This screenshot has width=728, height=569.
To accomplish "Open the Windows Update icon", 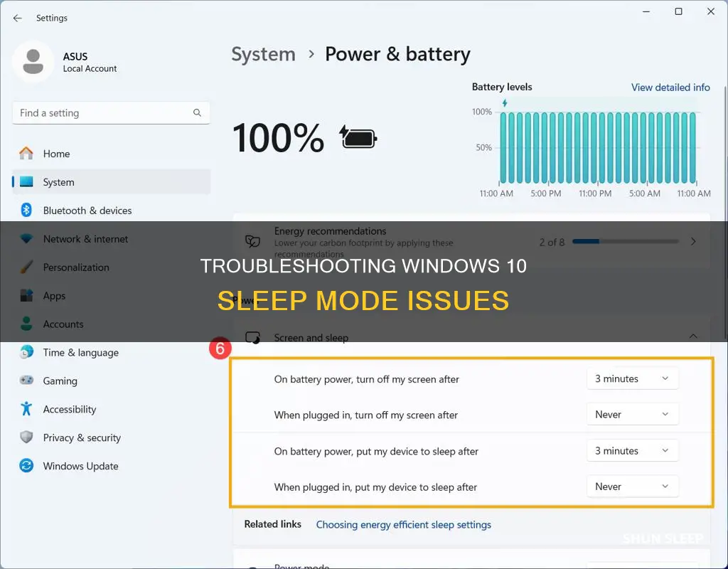I will [26, 465].
